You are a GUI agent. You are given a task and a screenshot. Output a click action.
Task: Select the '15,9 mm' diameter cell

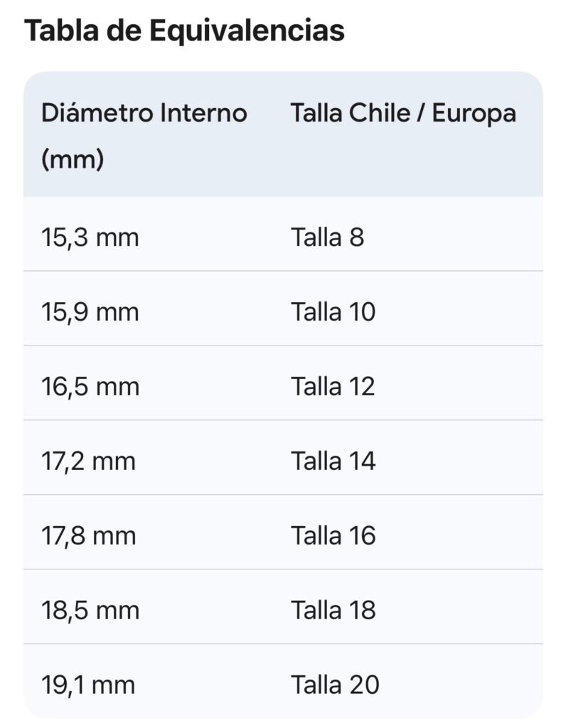pyautogui.click(x=90, y=312)
